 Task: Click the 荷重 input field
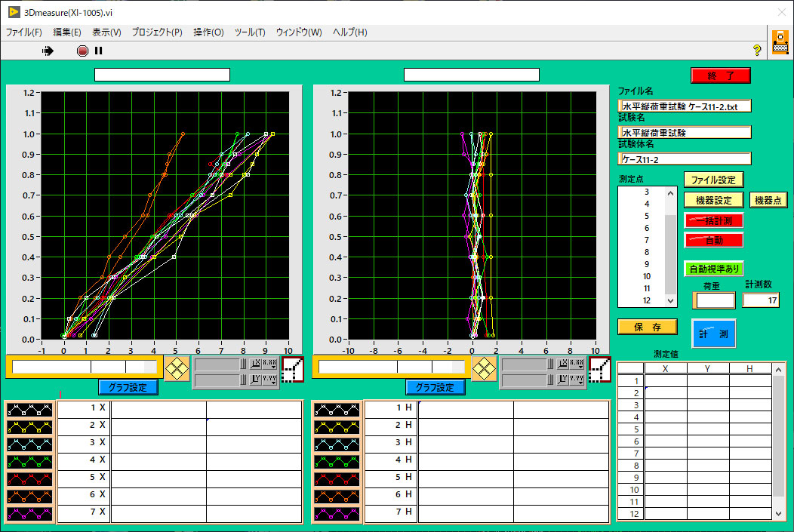tap(714, 300)
